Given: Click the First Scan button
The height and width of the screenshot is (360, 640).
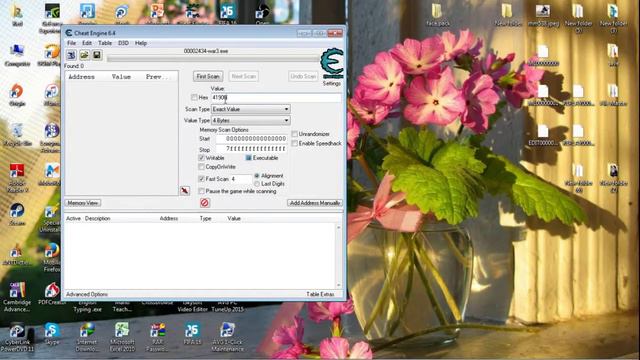Looking at the screenshot, I should click(208, 76).
